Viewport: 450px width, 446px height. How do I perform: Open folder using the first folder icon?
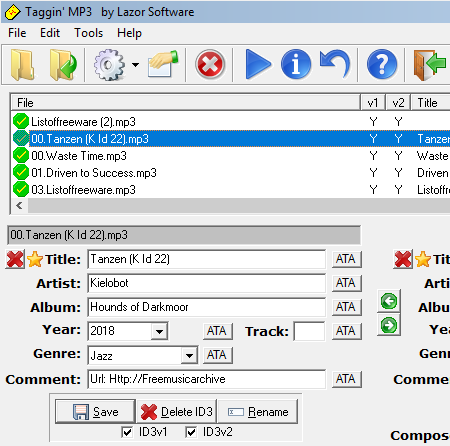(x=23, y=65)
